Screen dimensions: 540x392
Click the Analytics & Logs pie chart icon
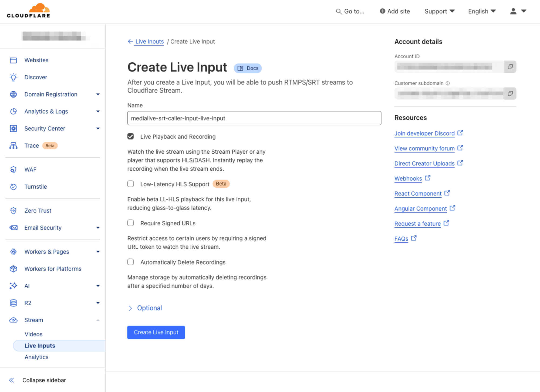[13, 111]
